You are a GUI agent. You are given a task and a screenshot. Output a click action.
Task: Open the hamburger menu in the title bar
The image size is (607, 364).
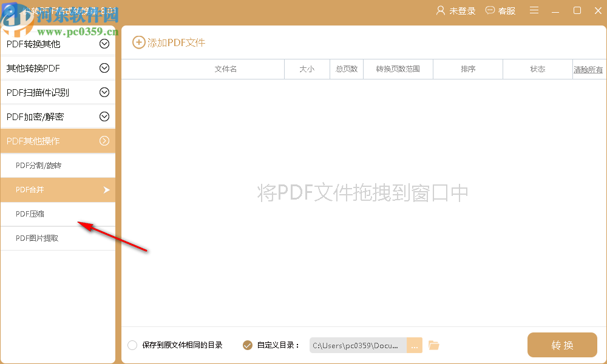click(534, 10)
